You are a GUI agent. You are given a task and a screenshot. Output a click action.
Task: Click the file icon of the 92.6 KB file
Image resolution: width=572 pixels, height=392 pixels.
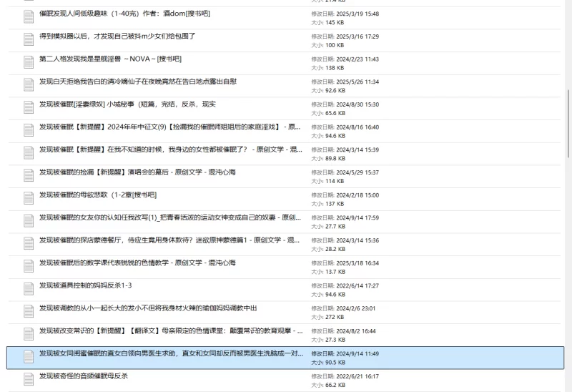[x=29, y=85]
